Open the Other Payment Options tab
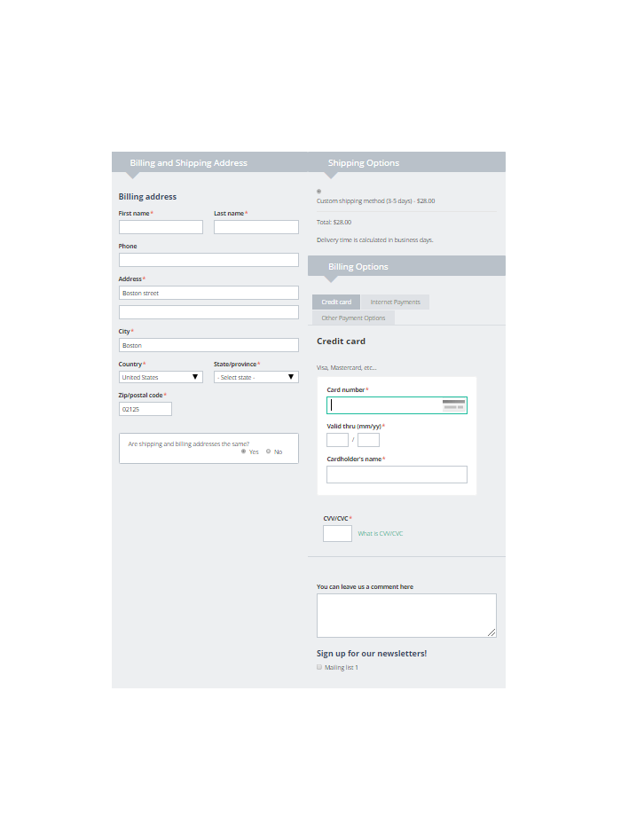 pyautogui.click(x=353, y=318)
